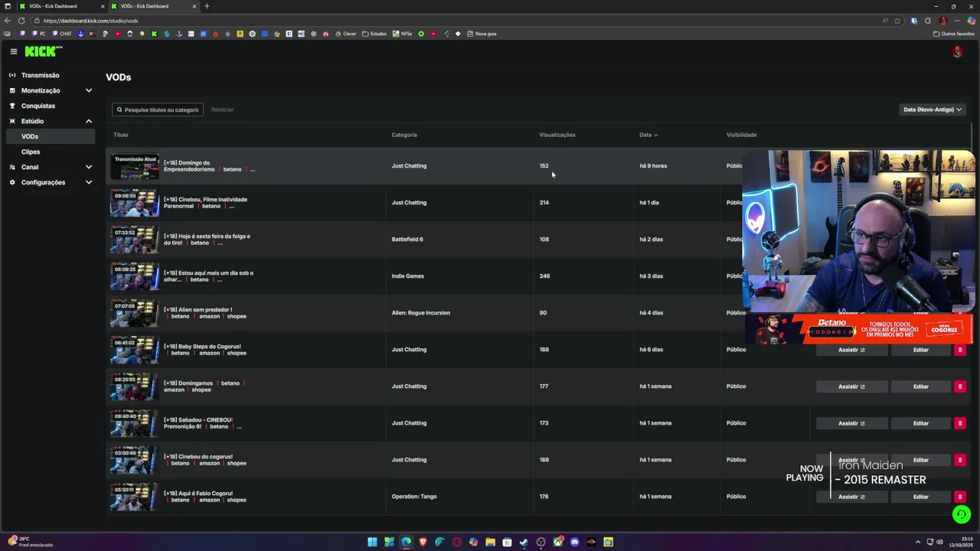Open the Clever bookmark
This screenshot has height=551, width=980.
click(346, 34)
